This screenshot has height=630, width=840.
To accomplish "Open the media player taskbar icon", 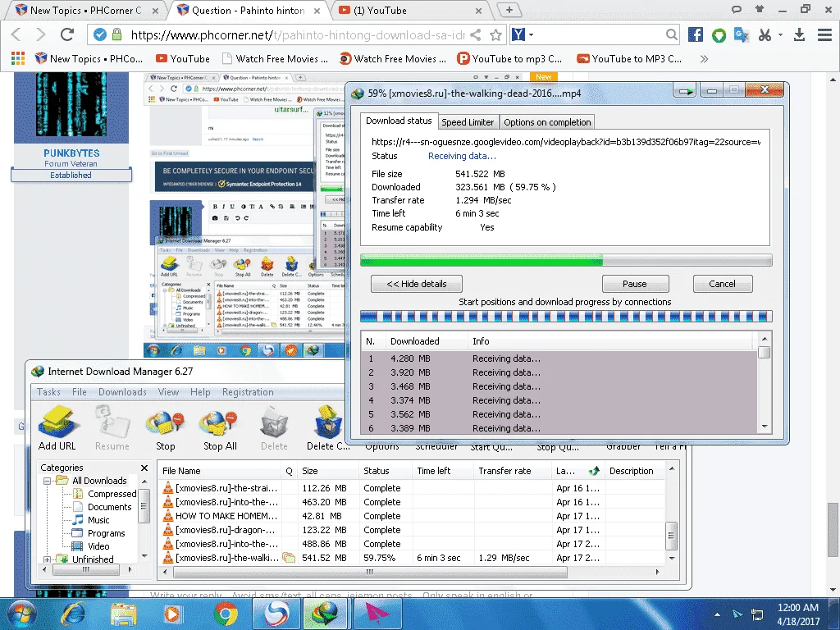I will coord(172,614).
